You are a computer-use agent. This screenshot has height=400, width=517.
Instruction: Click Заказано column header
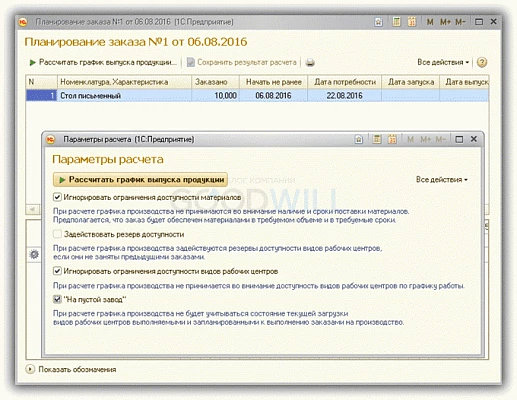(x=215, y=82)
